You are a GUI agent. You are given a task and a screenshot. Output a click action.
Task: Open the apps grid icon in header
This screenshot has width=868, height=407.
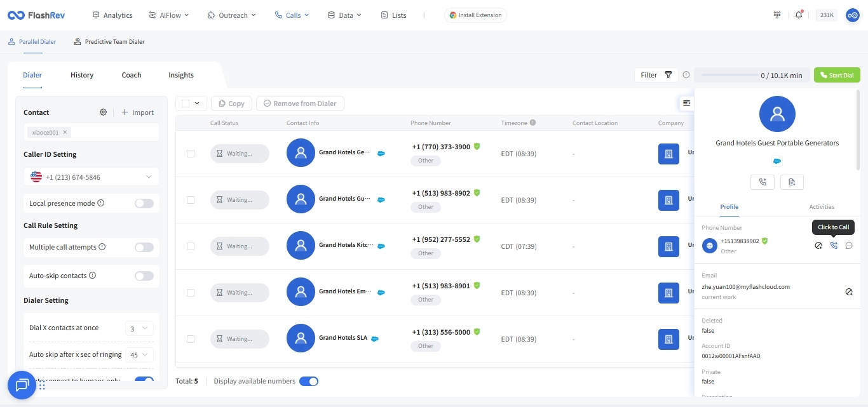(x=776, y=15)
